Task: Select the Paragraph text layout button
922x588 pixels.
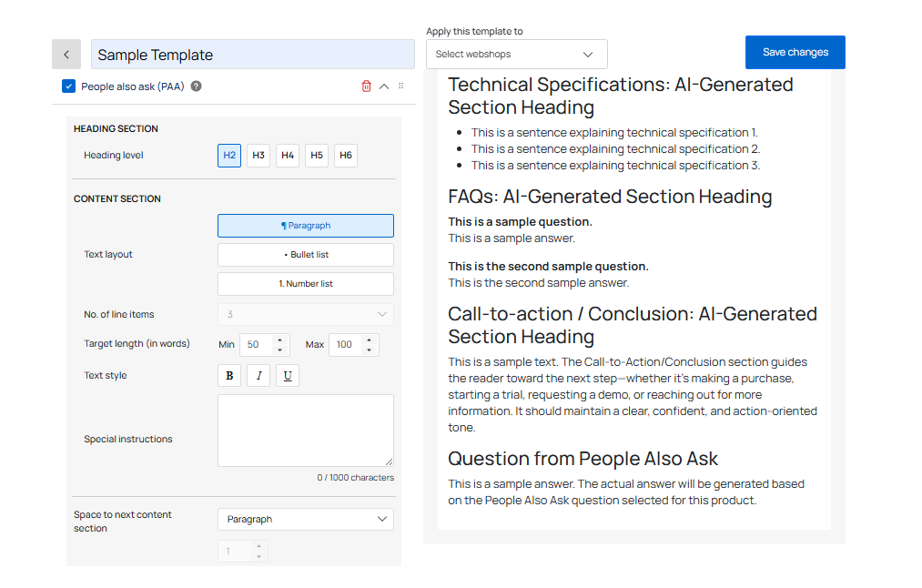Action: point(306,226)
